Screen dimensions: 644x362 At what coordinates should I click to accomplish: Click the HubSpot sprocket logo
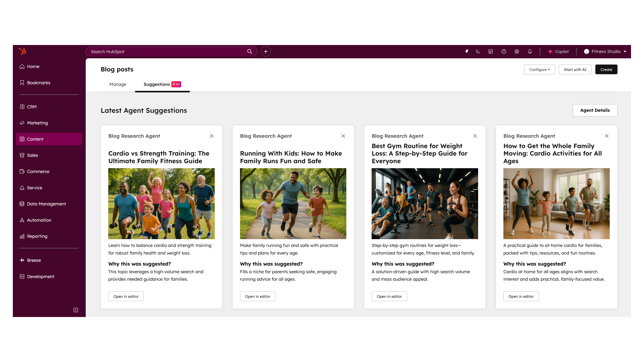23,51
